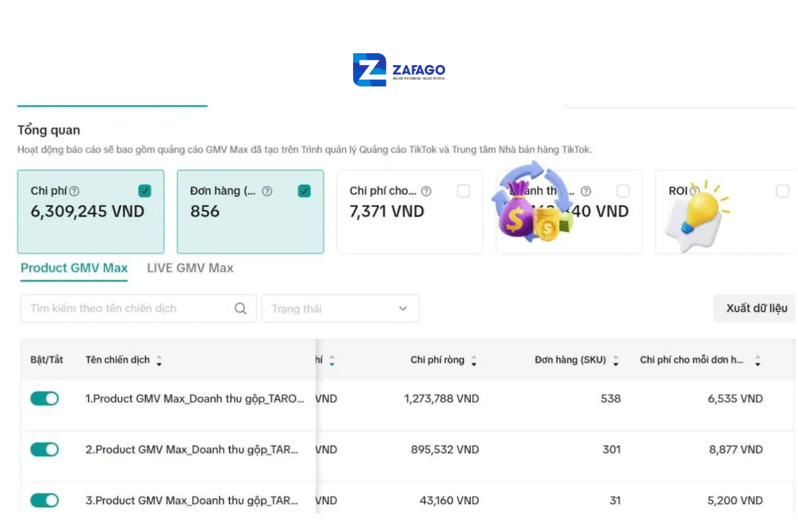Image resolution: width=798 pixels, height=532 pixels.
Task: Sort by Chi phí cho mỗi đơn column
Action: tap(757, 361)
